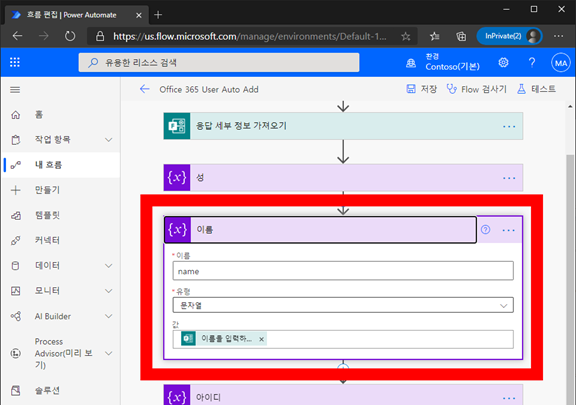576x405 pixels.
Task: Open the 아이디 step ellipsis menu
Action: click(x=509, y=398)
